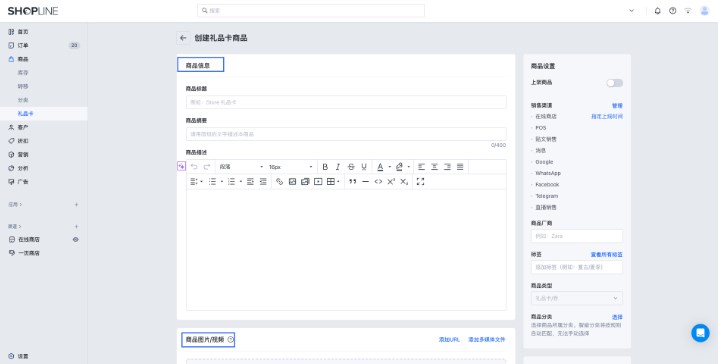Insert an image into the description
This screenshot has height=364, width=718.
point(292,182)
